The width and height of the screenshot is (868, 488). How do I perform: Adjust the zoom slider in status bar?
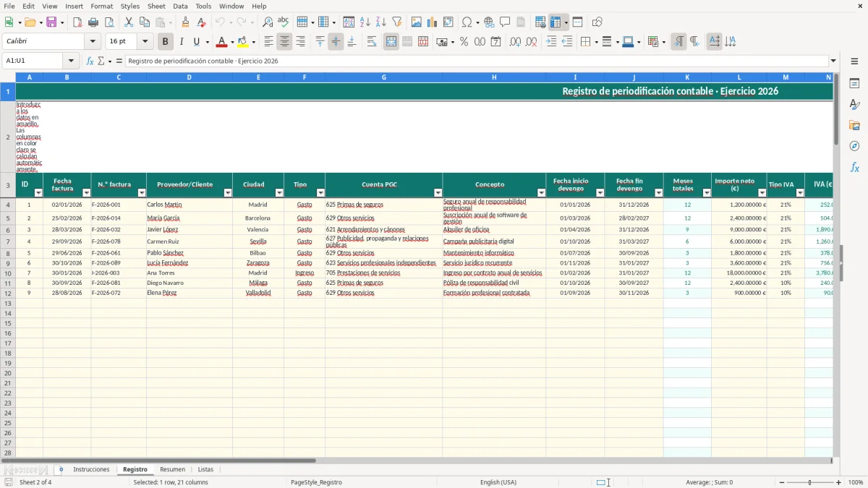pos(810,482)
